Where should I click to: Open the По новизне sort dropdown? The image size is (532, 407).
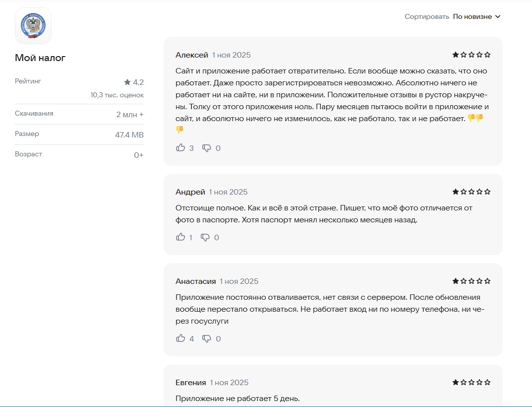click(x=476, y=17)
